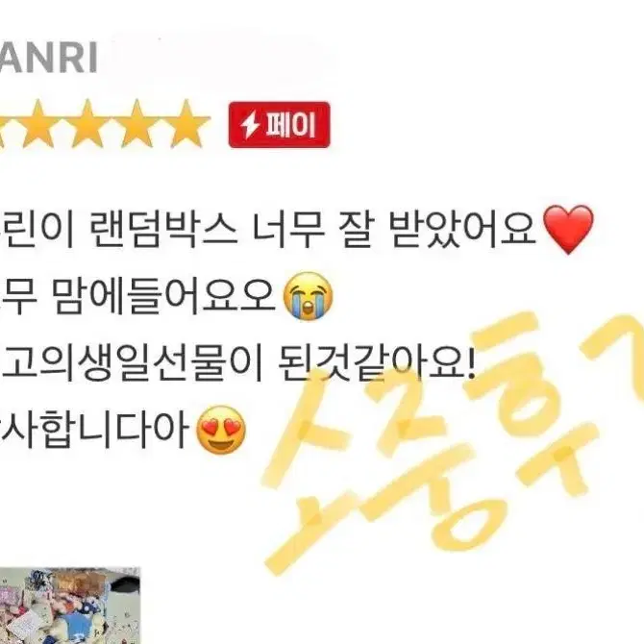Click the crying face emoji
This screenshot has width=644, height=644.
308,296
